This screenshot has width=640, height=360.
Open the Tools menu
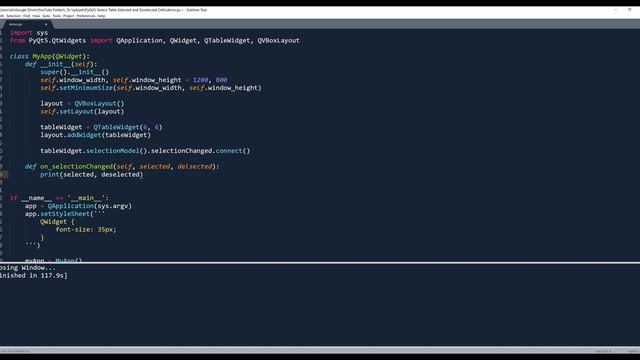(x=57, y=16)
